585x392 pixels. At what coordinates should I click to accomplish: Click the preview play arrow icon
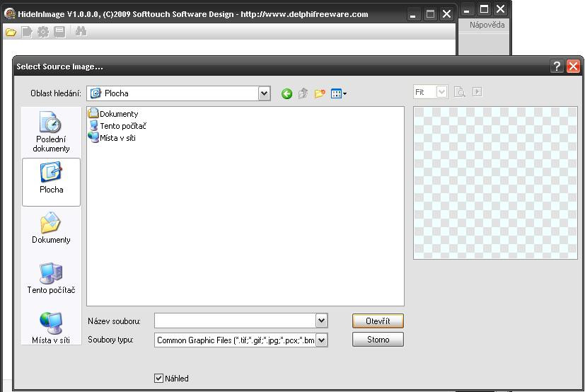477,92
